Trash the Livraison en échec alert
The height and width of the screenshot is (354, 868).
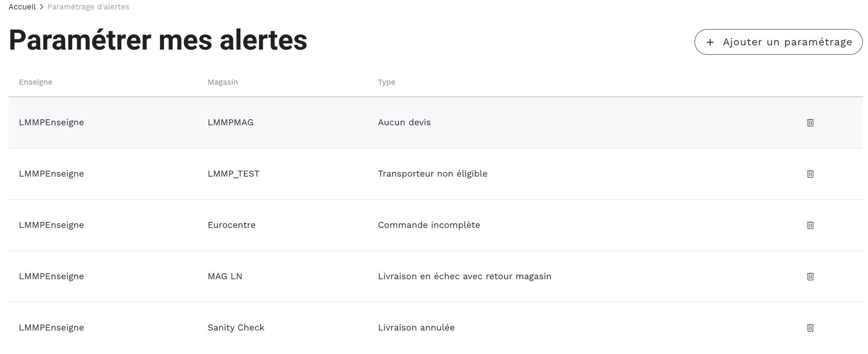(810, 277)
